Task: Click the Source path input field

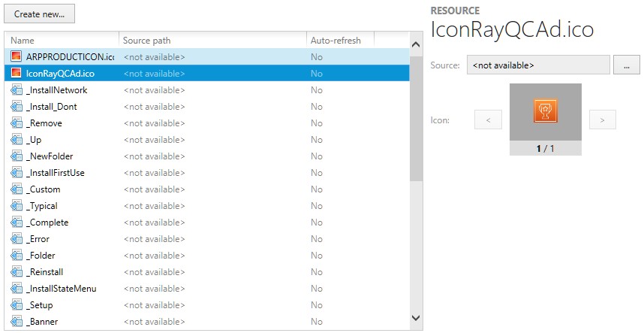Action: coord(538,65)
